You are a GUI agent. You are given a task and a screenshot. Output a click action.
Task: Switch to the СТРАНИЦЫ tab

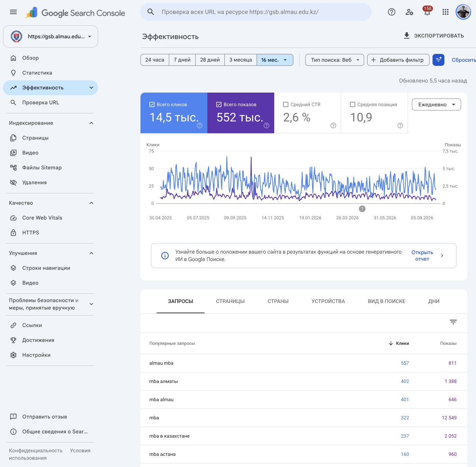pos(230,302)
